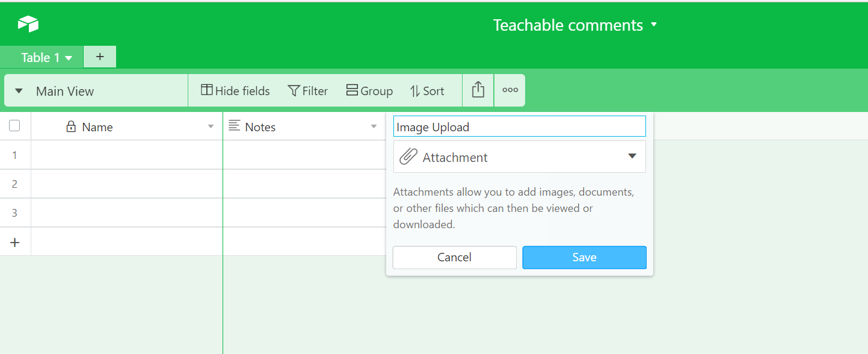Viewport: 868px width, 354px height.
Task: Add a new record with plus icon
Action: pos(15,242)
